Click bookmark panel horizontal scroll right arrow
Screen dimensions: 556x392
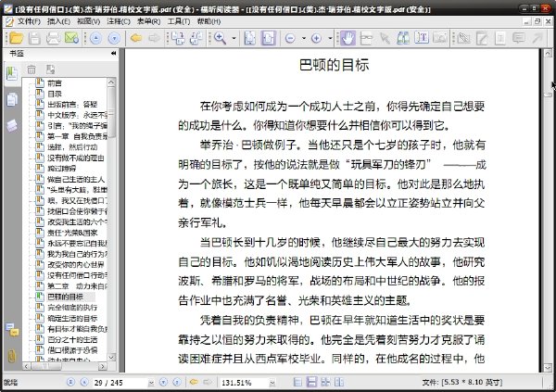coord(103,366)
